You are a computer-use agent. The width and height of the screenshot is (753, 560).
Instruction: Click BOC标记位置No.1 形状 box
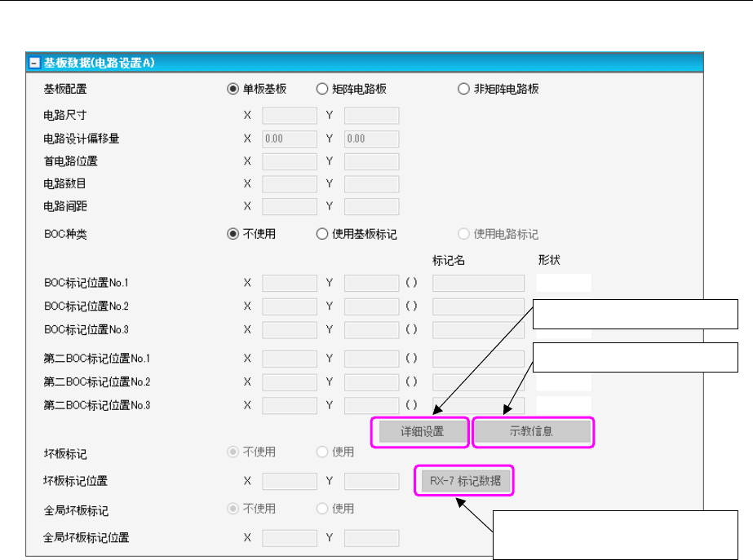point(564,283)
